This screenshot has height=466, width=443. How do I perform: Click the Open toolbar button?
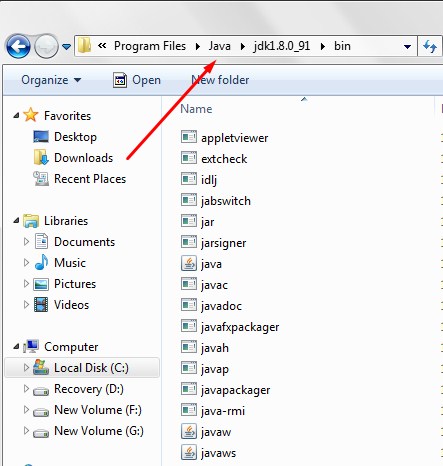point(137,80)
